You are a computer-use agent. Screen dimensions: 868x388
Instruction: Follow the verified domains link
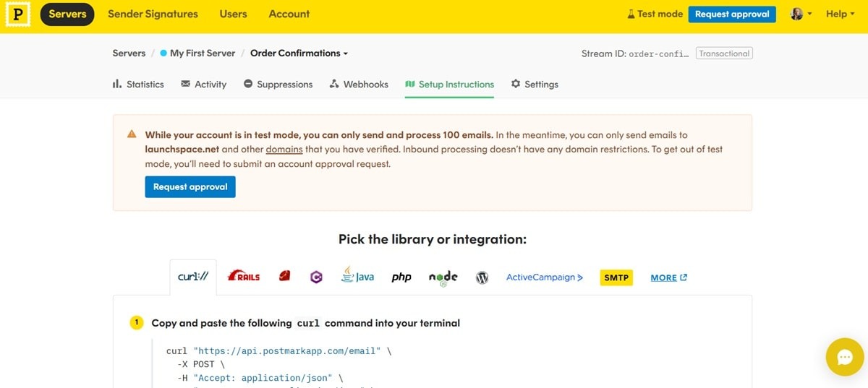click(x=284, y=150)
